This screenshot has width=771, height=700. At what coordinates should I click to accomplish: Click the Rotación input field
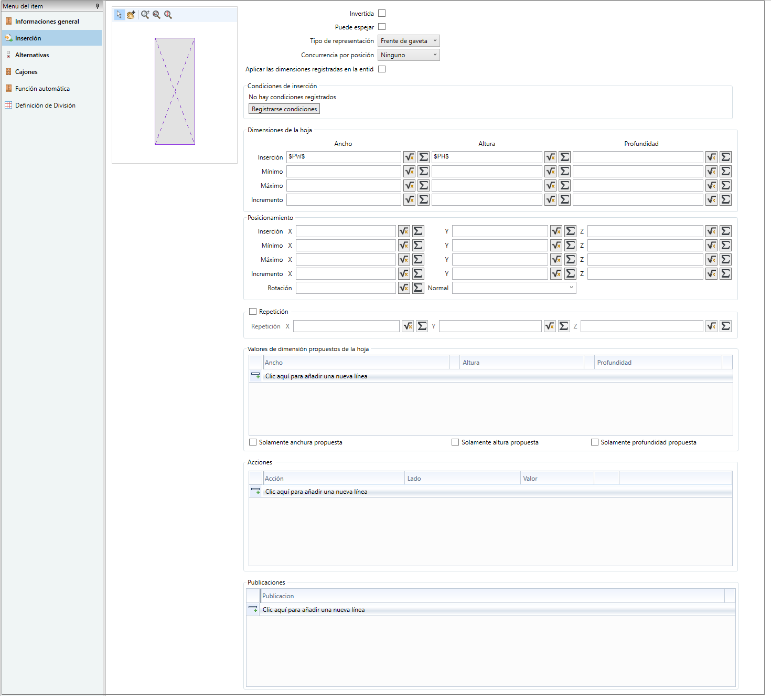click(x=346, y=288)
